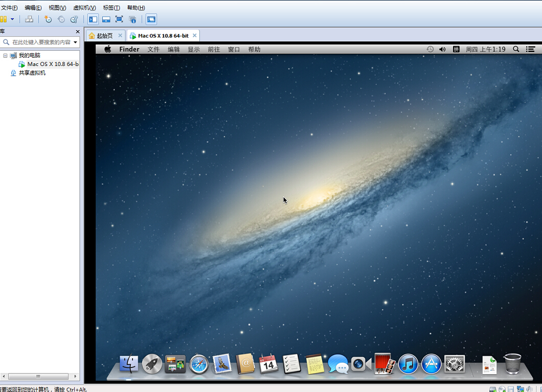Click the library scrollbar left arrow

pos(4,376)
